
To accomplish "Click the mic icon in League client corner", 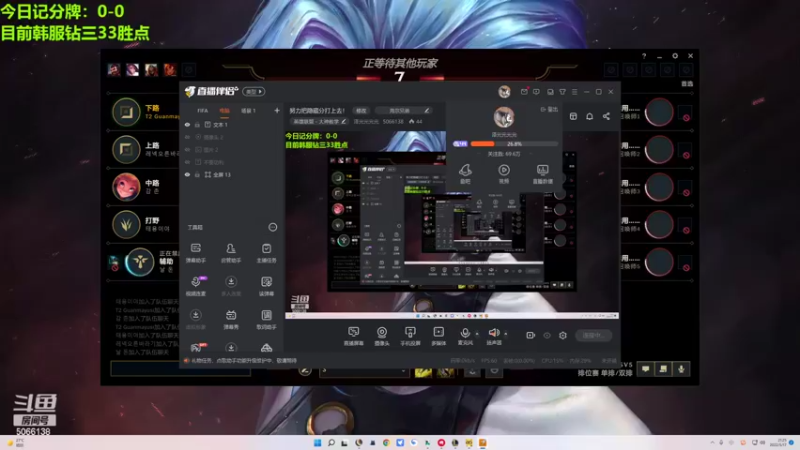I will pos(681,369).
